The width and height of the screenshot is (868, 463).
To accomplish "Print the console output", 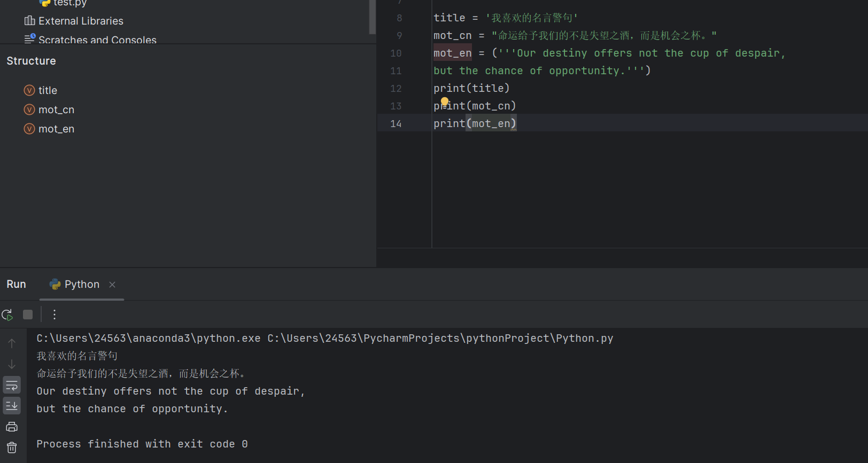I will [x=12, y=427].
